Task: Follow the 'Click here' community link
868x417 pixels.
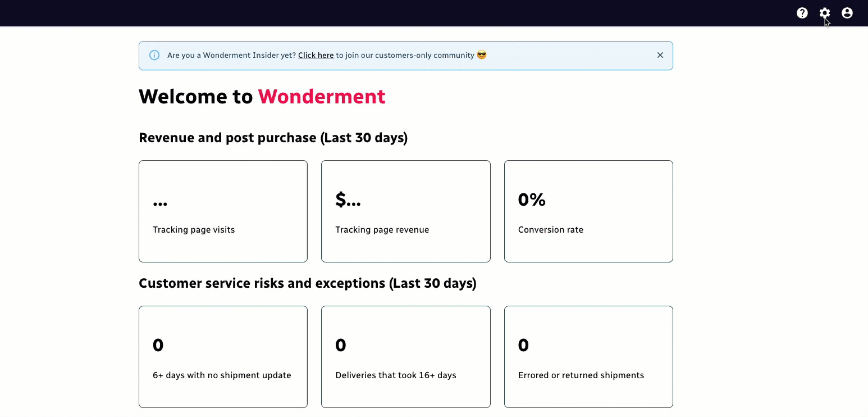Action: point(316,55)
